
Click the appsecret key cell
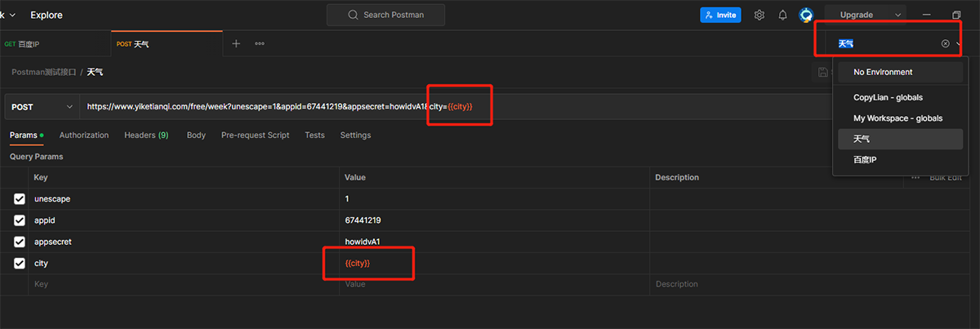point(184,242)
